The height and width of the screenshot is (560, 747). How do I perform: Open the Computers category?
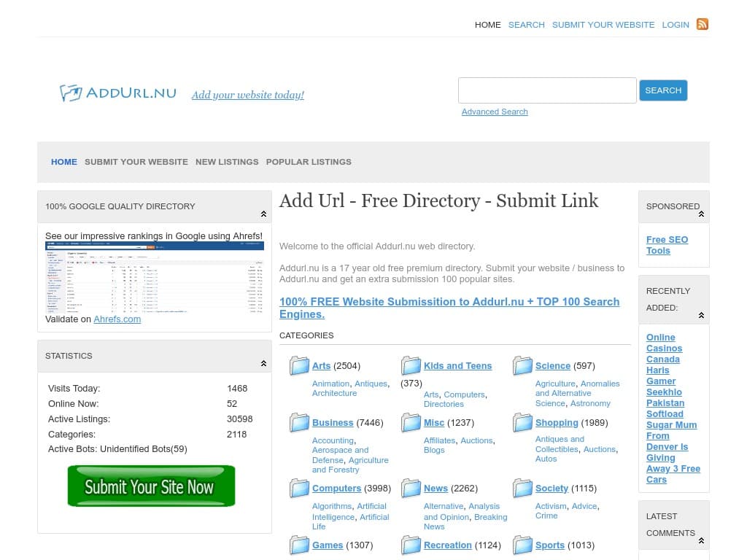point(336,488)
